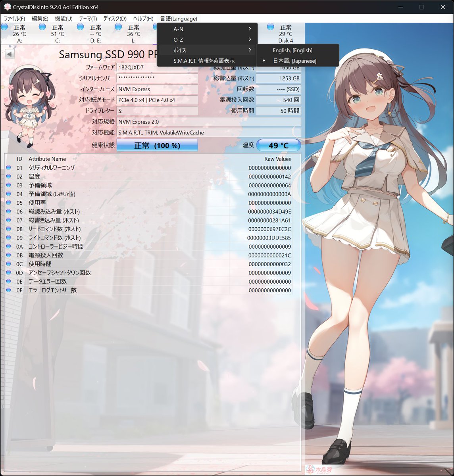454x476 pixels.
Task: Click the status orb for ライトコマンド数
Action: coord(9,238)
